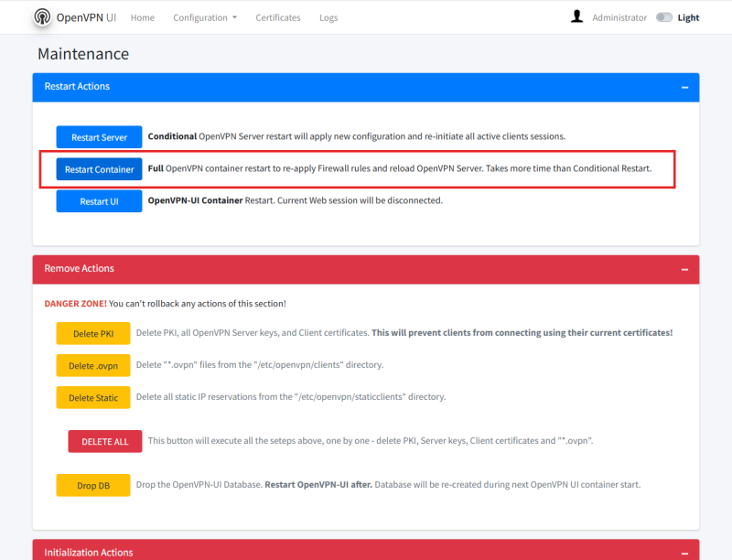The height and width of the screenshot is (560, 732).
Task: Click the Drop DB button
Action: (x=93, y=485)
